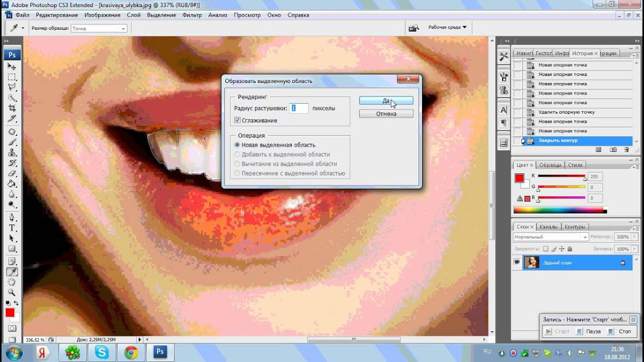Viewport: 644px width, 362px height.
Task: Select the Slice tool
Action: (x=12, y=119)
